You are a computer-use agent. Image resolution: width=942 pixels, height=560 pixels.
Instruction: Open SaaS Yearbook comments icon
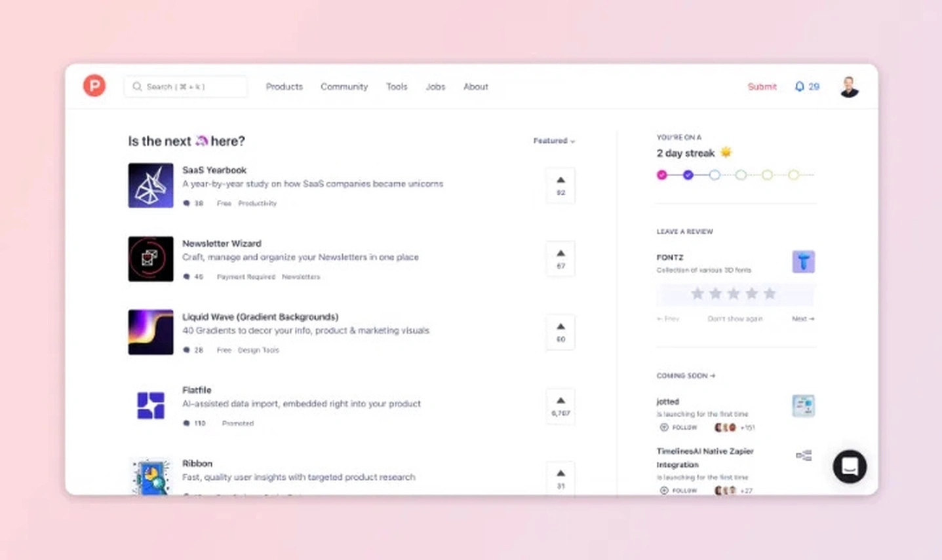(186, 203)
